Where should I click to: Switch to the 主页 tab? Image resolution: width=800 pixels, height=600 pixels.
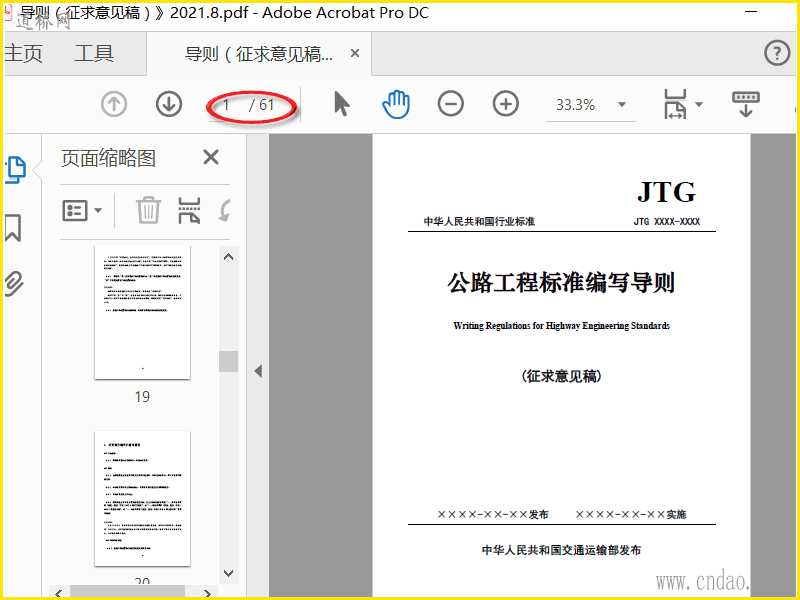(23, 54)
